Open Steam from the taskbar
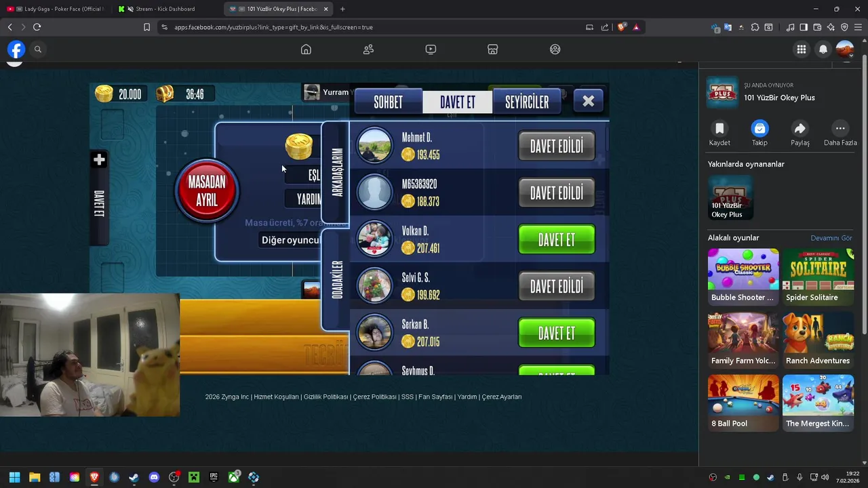Viewport: 868px width, 488px height. click(x=134, y=477)
